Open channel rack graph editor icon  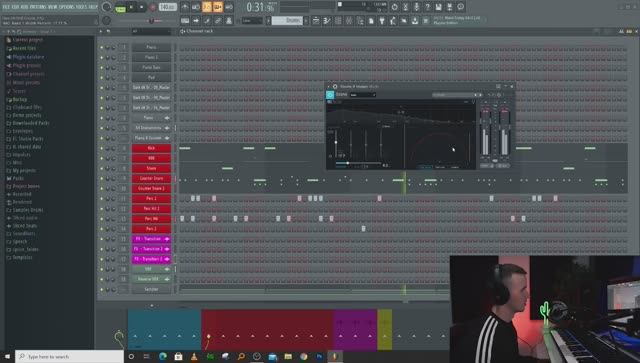(x=621, y=31)
